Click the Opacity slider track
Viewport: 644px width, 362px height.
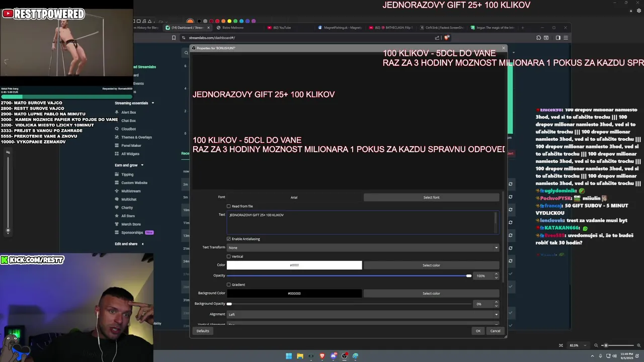tap(349, 276)
